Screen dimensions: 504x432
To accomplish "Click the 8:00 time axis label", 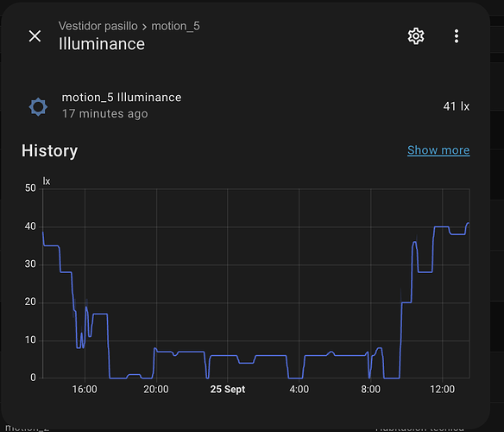I will (x=370, y=389).
